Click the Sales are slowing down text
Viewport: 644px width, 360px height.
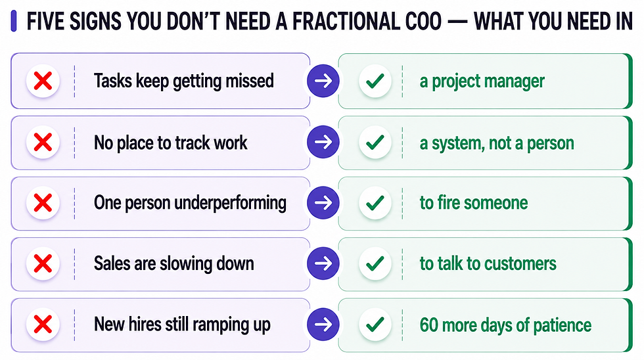tap(173, 263)
